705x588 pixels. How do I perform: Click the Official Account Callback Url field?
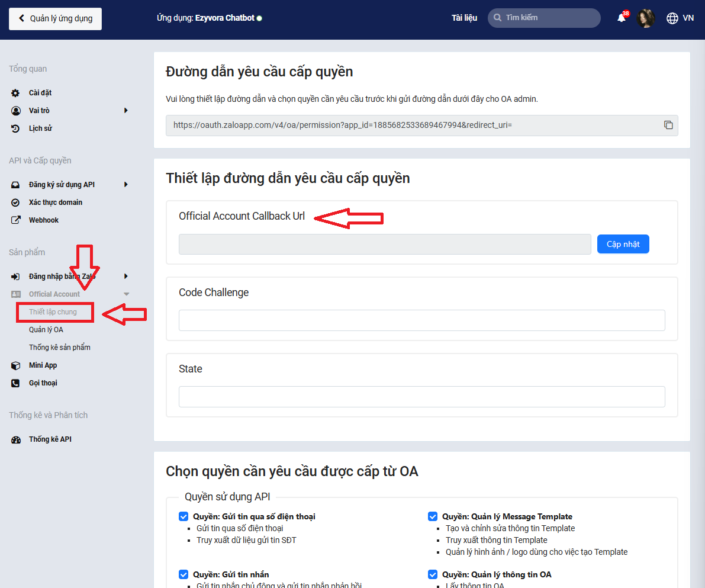click(x=385, y=244)
